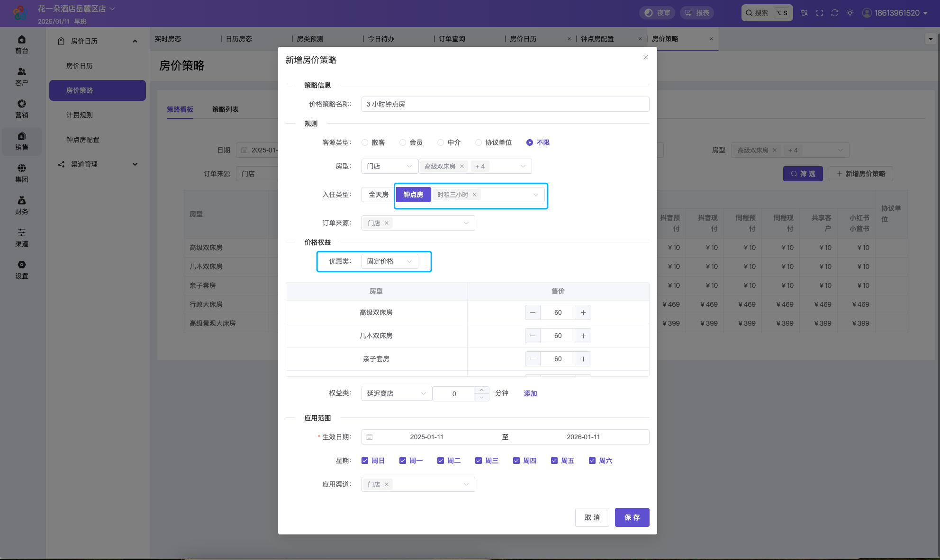Click the 搜索 search box in header
Viewport: 940px width, 560px height.
point(767,13)
